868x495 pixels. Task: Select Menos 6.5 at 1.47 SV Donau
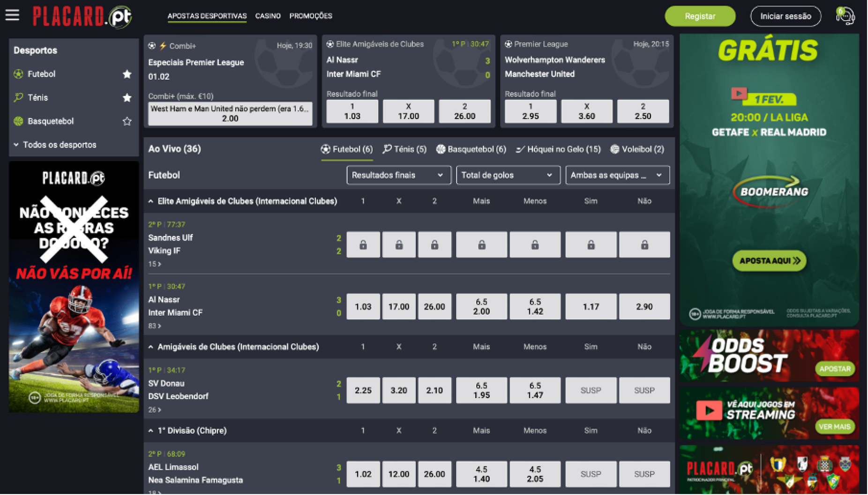(x=535, y=391)
